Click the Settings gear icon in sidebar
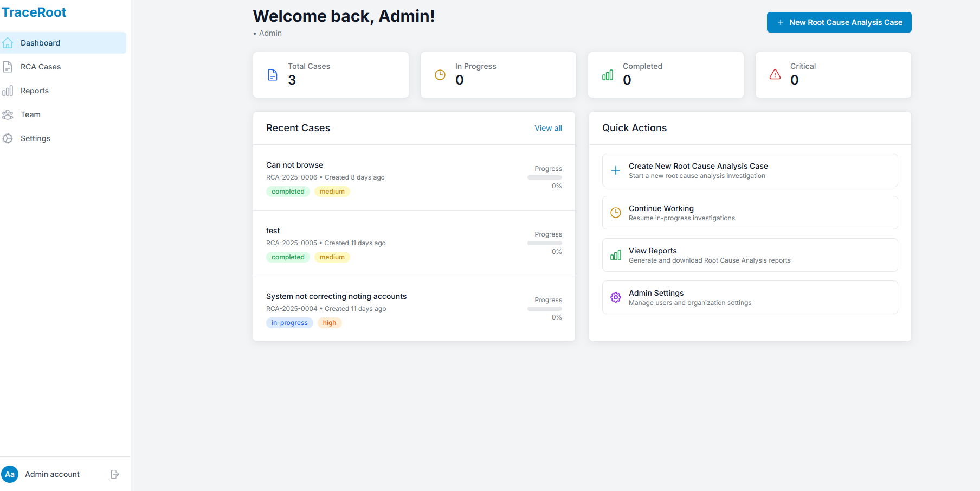Screen dimensions: 980x491 coord(8,138)
